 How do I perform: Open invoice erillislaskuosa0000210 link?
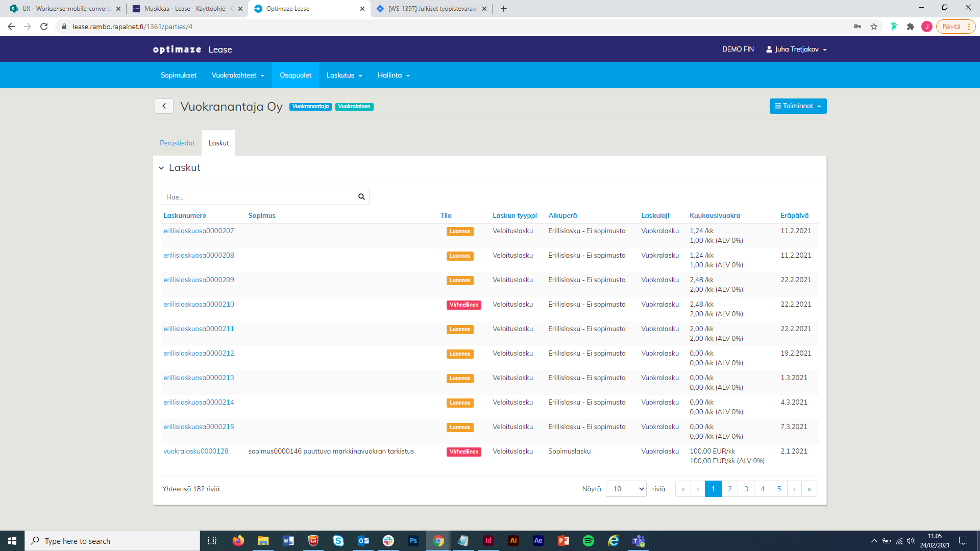(x=199, y=305)
